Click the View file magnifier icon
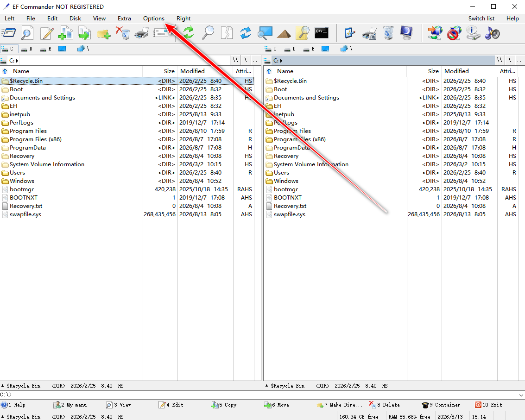The width and height of the screenshot is (525, 420). (x=27, y=33)
